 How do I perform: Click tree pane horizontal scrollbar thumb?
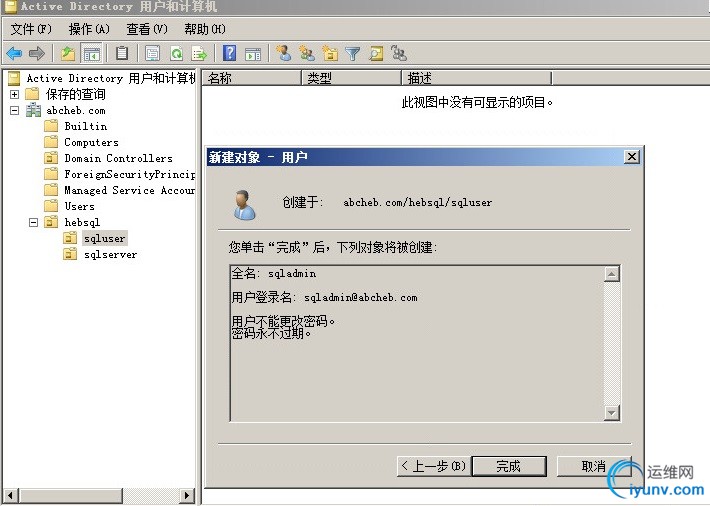(x=71, y=496)
